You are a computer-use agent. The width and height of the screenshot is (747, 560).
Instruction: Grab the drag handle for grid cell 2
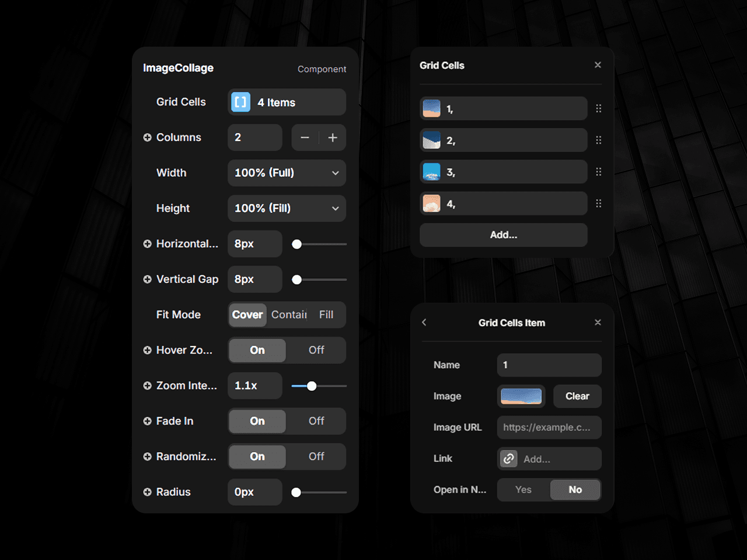point(598,140)
